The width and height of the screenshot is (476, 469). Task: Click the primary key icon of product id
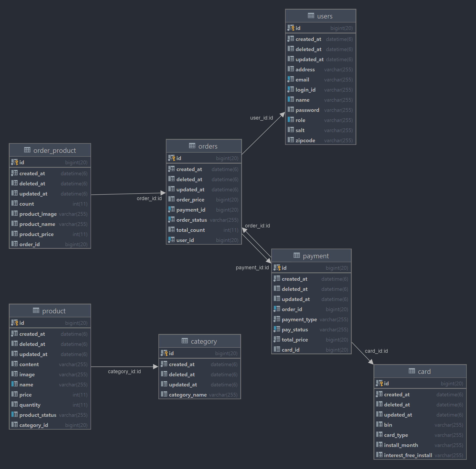tap(15, 322)
